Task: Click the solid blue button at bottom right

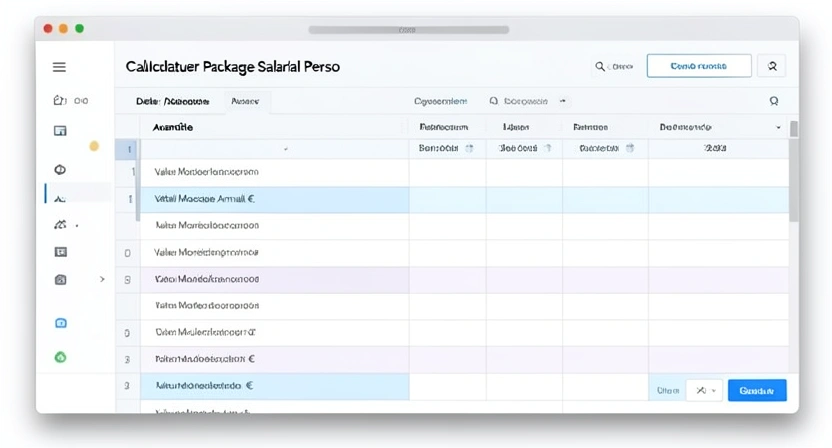Action: pos(757,390)
